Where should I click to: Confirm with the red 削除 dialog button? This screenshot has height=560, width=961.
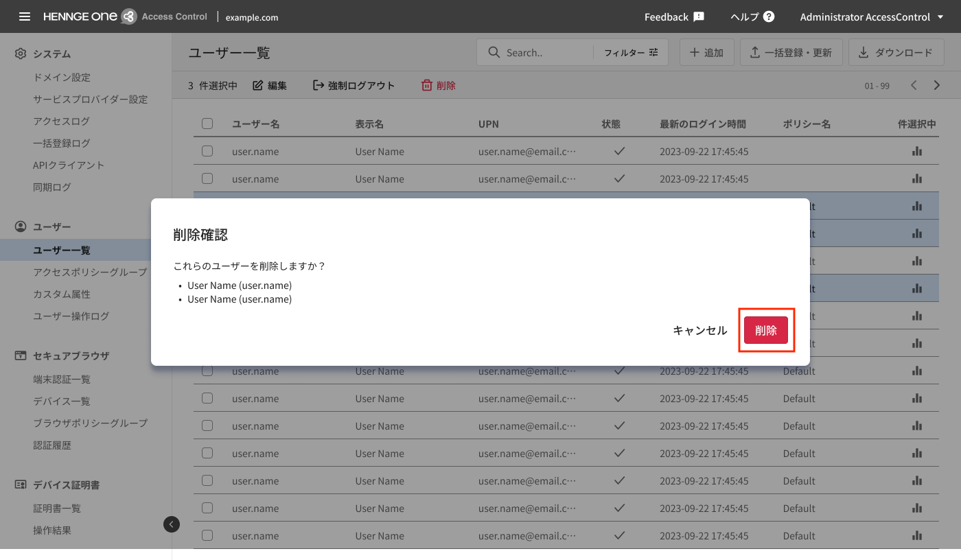[x=766, y=331]
